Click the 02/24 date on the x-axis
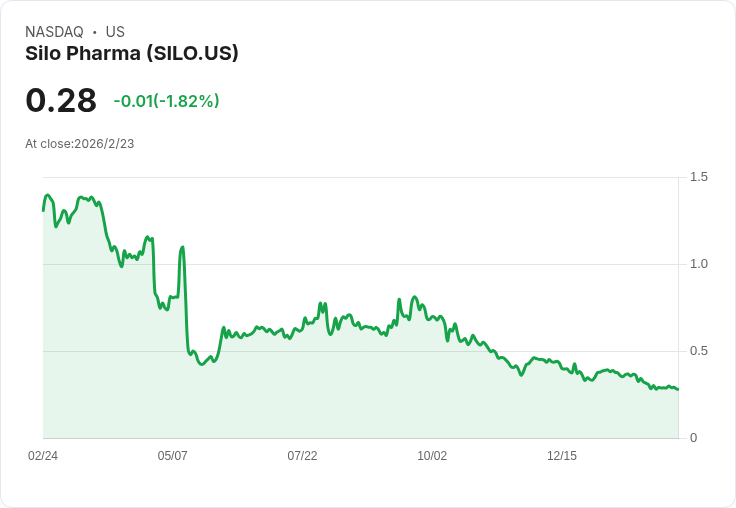 [43, 456]
